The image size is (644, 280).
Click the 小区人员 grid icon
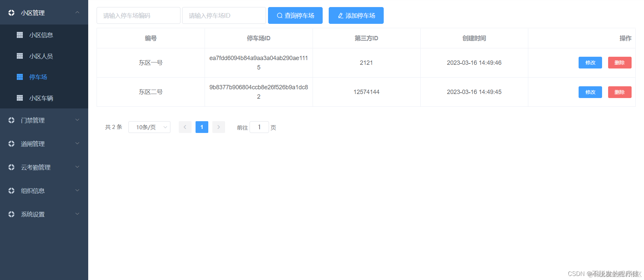coord(20,56)
